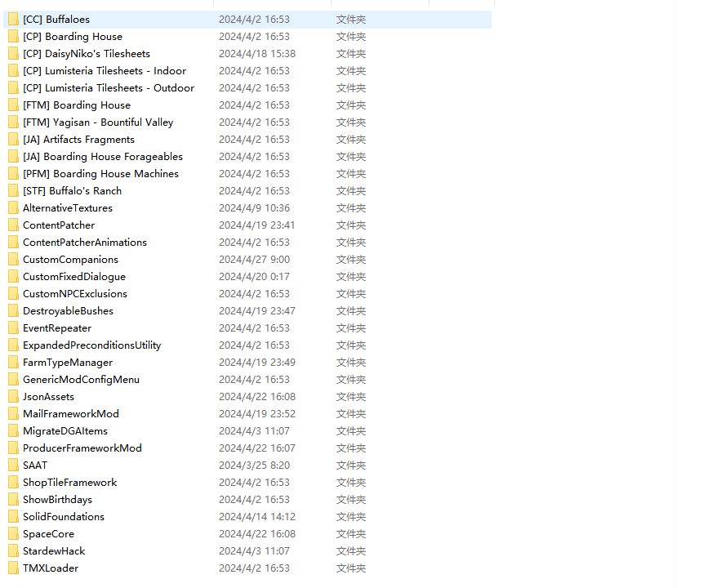Image resolution: width=708 pixels, height=588 pixels.
Task: Click the CustomFixedDialogue folder name
Action: [x=74, y=277]
